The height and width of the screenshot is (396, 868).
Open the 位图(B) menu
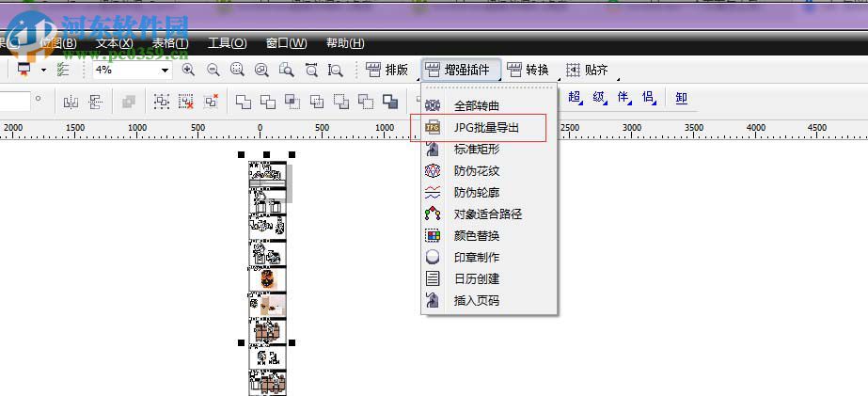[x=58, y=43]
